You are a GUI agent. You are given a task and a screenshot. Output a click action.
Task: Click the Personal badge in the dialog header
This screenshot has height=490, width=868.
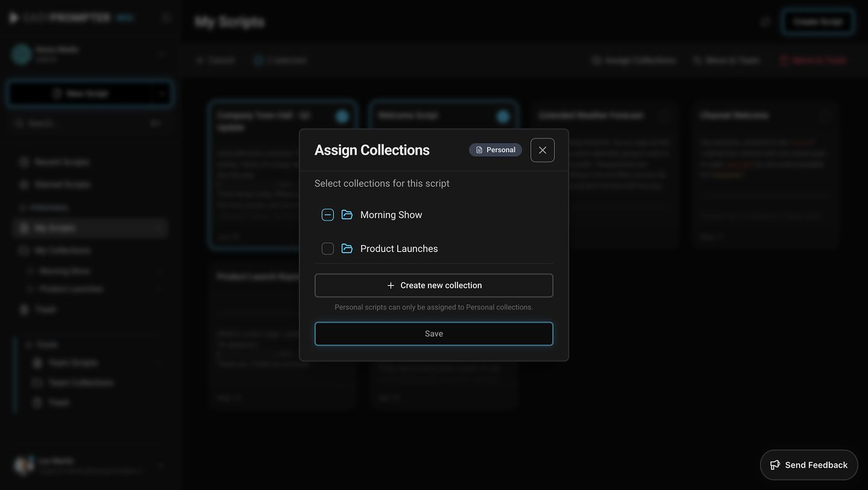pyautogui.click(x=495, y=150)
